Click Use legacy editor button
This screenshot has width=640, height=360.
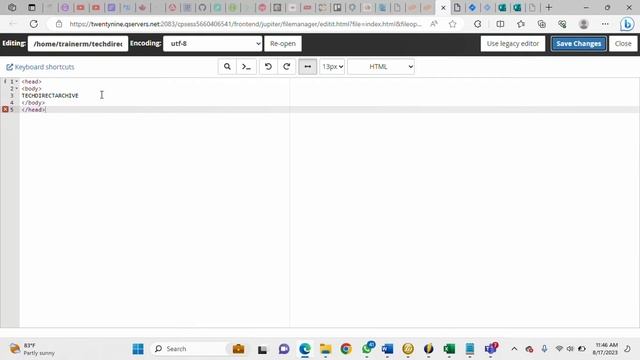[513, 43]
